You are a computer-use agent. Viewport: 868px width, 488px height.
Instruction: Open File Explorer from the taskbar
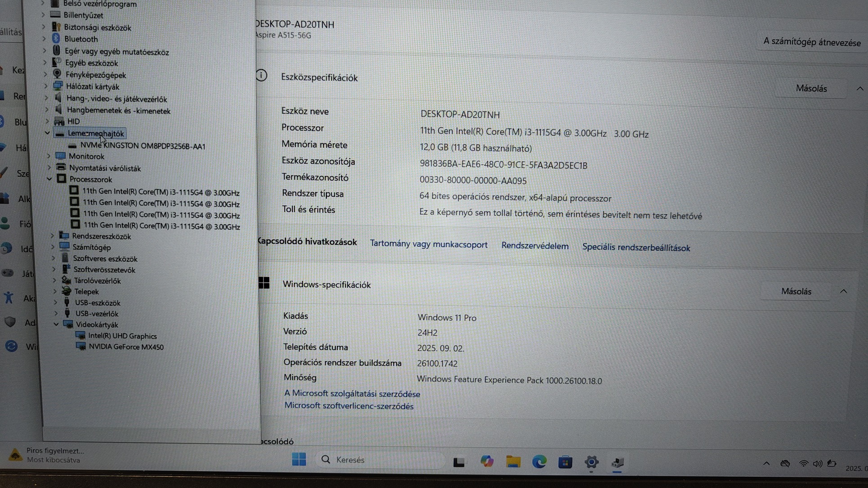coord(513,461)
